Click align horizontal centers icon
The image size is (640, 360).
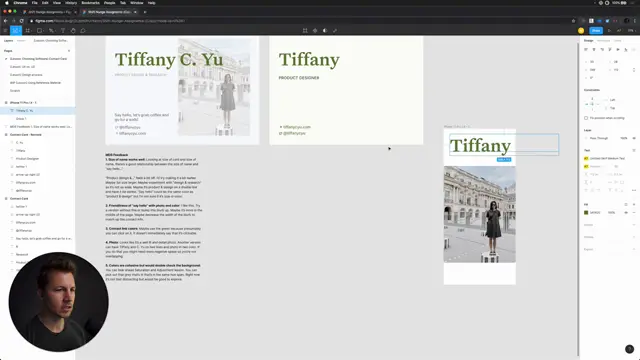pos(594,49)
